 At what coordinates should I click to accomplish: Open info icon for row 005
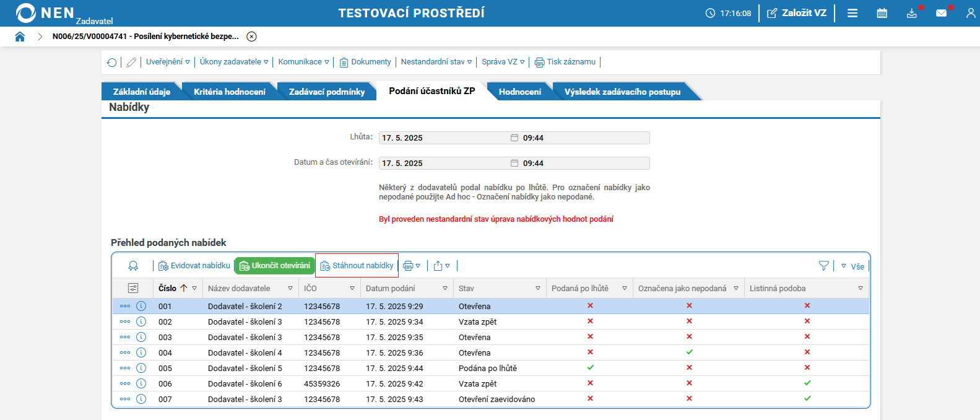141,368
